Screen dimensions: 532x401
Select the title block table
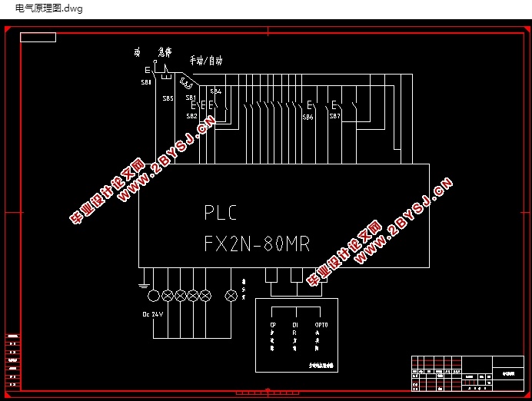[467, 373]
